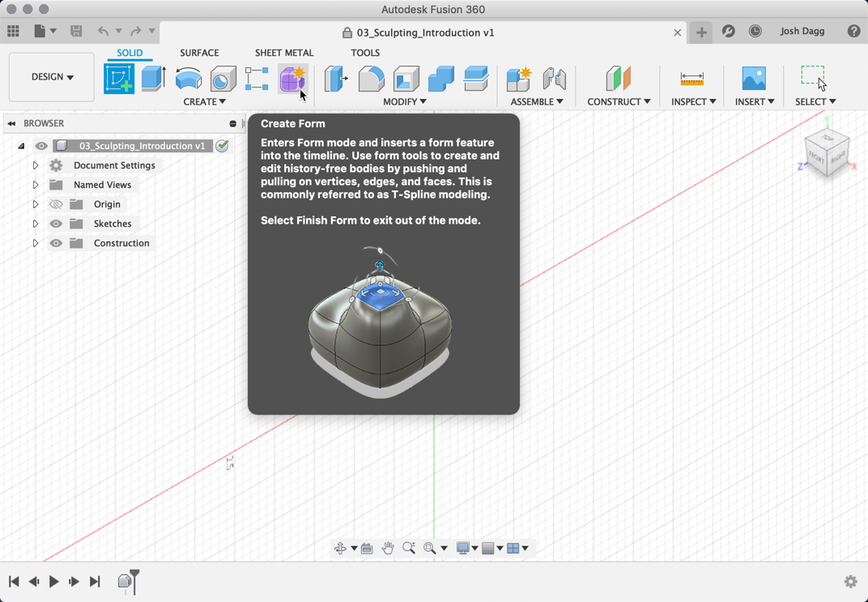
Task: Close the 03_Sculpting_Introduction v1 tab
Action: pyautogui.click(x=677, y=32)
